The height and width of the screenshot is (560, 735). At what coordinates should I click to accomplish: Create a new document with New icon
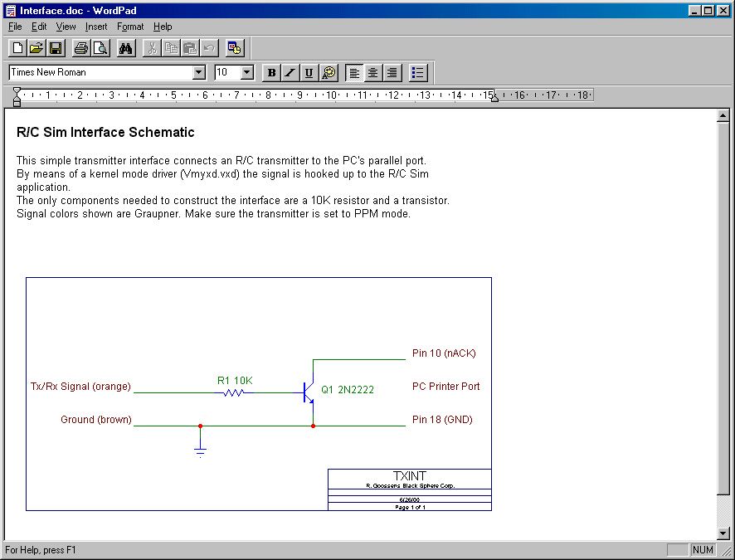(x=18, y=48)
